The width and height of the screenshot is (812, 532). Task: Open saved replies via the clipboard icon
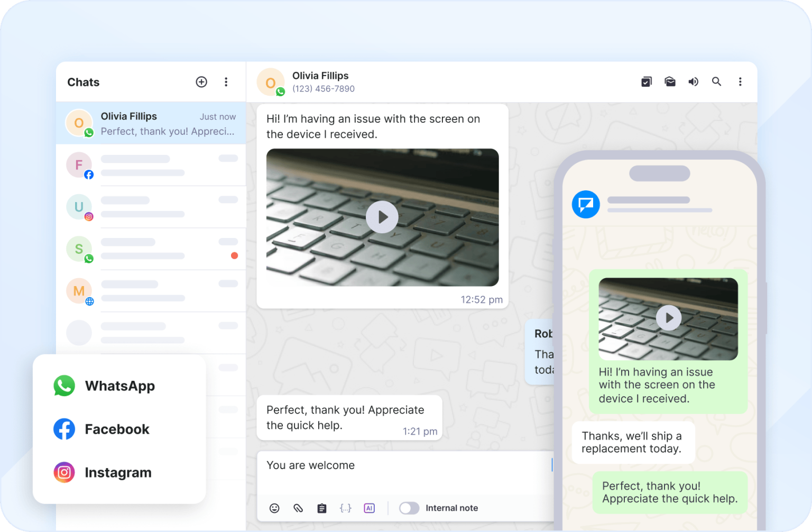321,508
